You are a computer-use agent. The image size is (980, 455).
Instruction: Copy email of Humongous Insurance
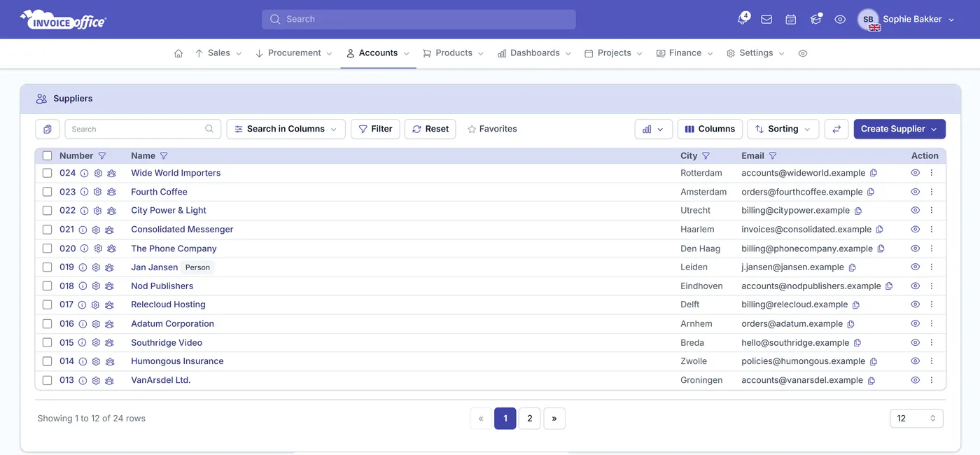[x=874, y=362]
